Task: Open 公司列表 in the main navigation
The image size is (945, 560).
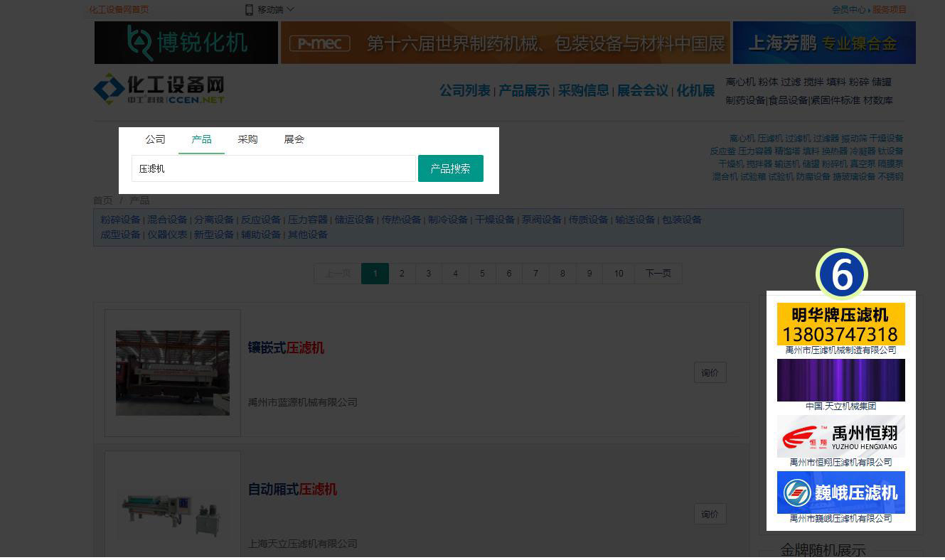Action: (464, 91)
